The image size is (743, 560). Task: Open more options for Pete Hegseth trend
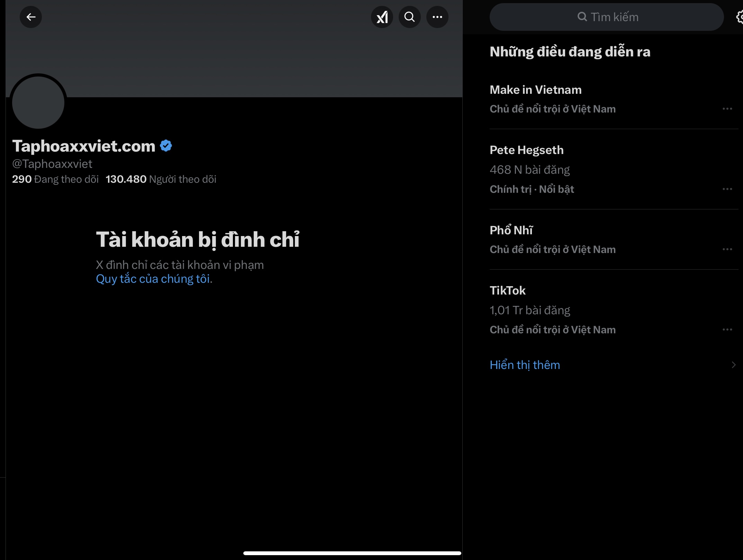click(727, 189)
